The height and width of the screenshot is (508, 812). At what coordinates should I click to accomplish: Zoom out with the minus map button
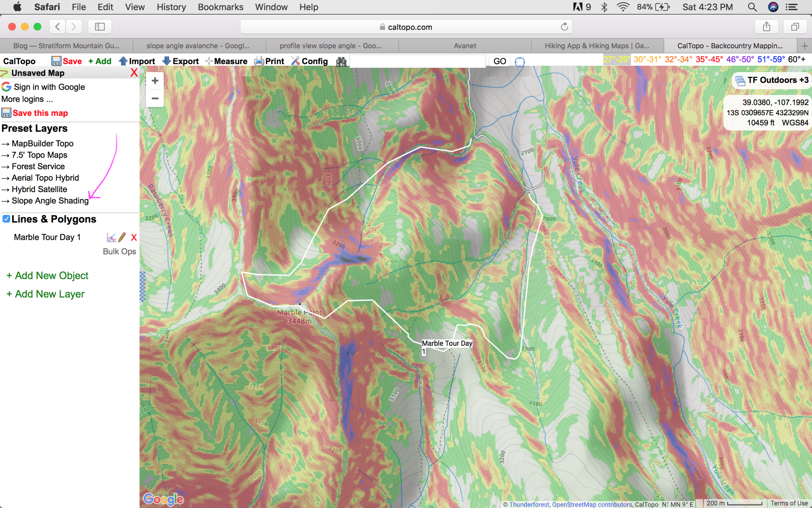click(x=155, y=98)
